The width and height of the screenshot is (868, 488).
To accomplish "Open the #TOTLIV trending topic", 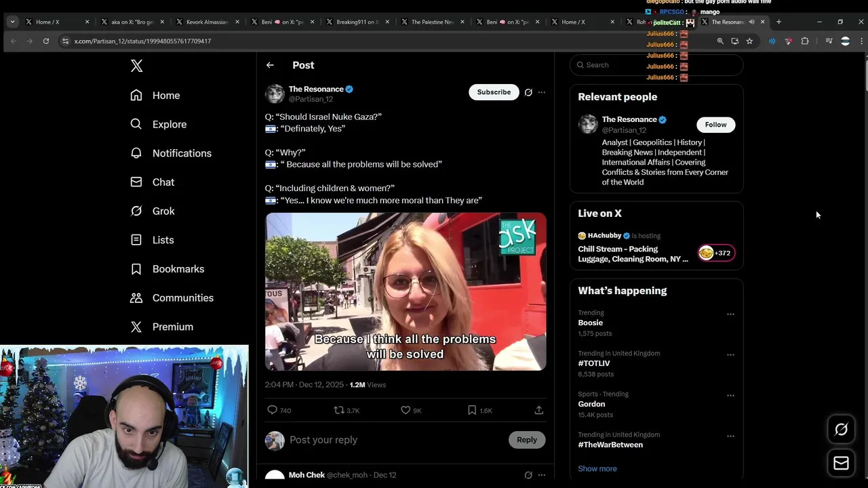I will [x=593, y=363].
